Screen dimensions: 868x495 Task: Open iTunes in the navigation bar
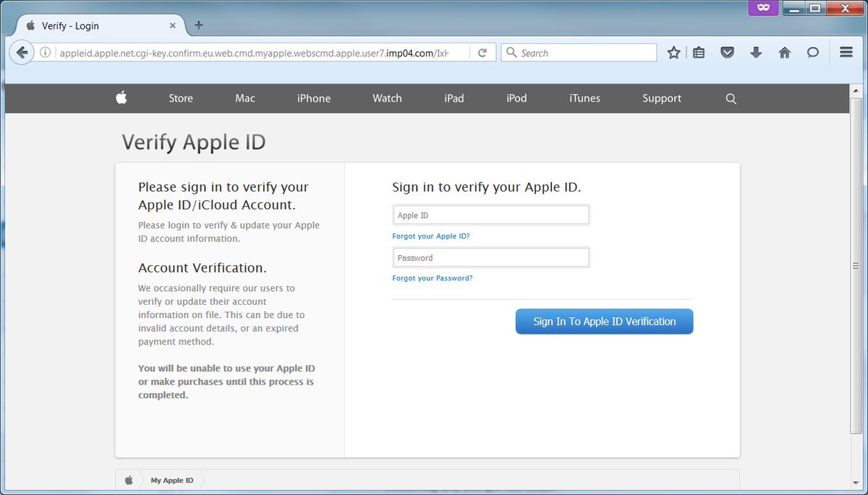584,98
